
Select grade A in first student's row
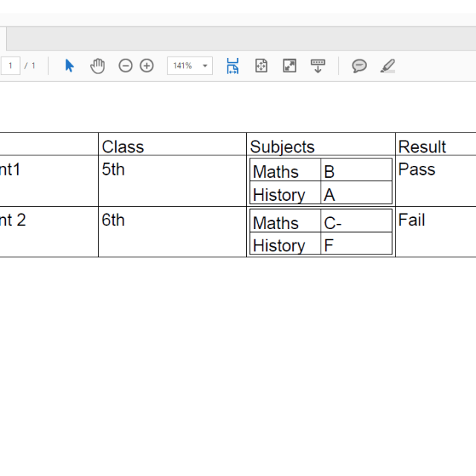pyautogui.click(x=329, y=195)
